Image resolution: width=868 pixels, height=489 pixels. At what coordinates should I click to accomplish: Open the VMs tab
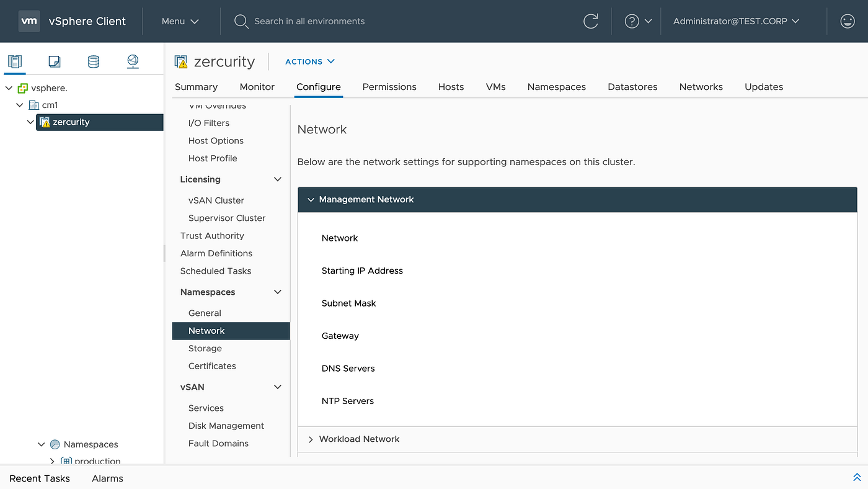click(x=496, y=87)
